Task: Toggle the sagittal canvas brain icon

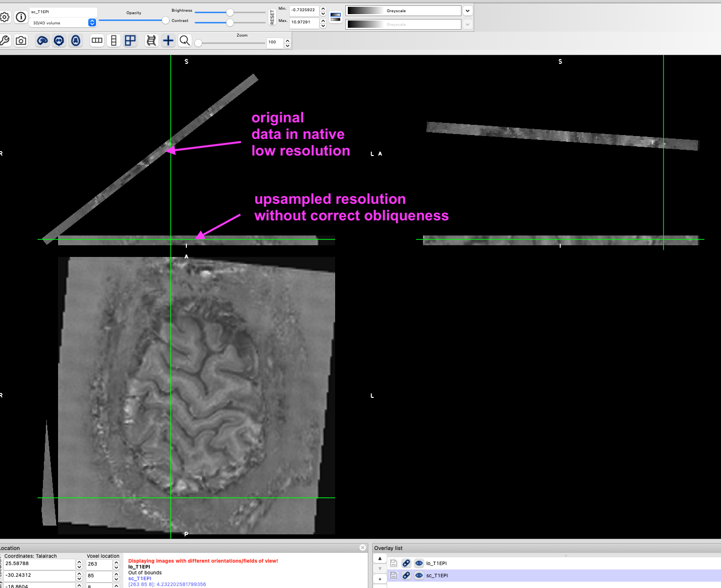Action: (42, 40)
